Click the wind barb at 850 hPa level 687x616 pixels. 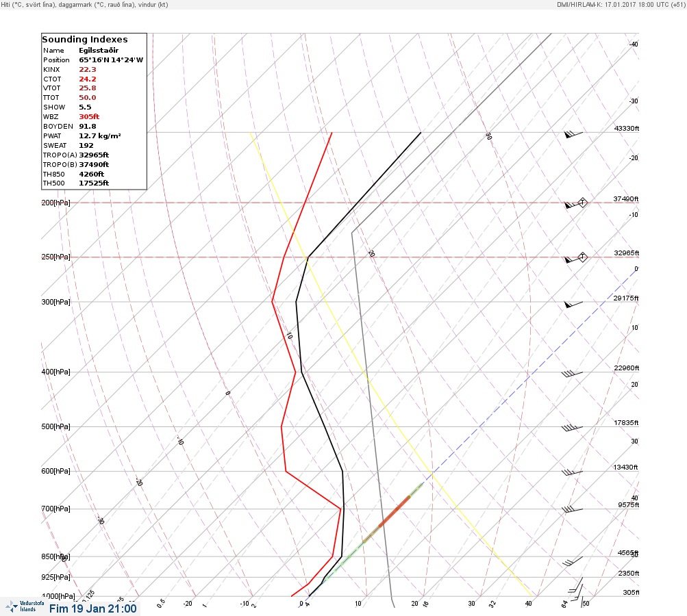click(573, 561)
